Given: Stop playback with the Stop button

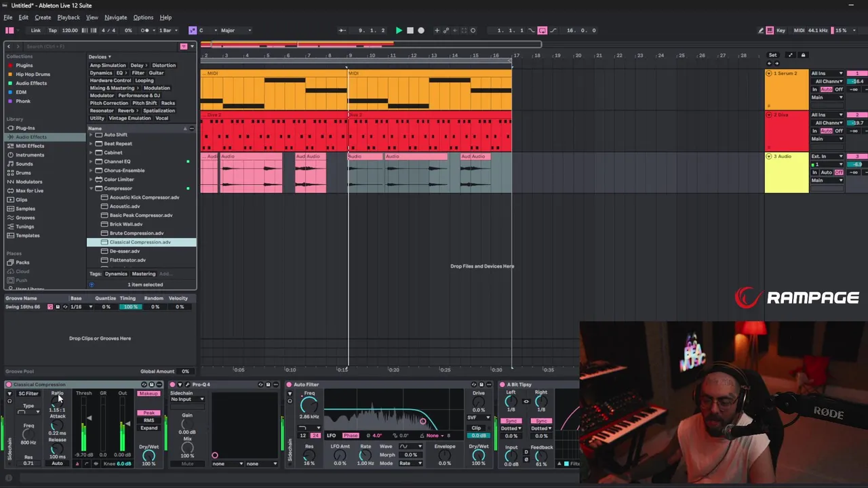Looking at the screenshot, I should pyautogui.click(x=410, y=30).
